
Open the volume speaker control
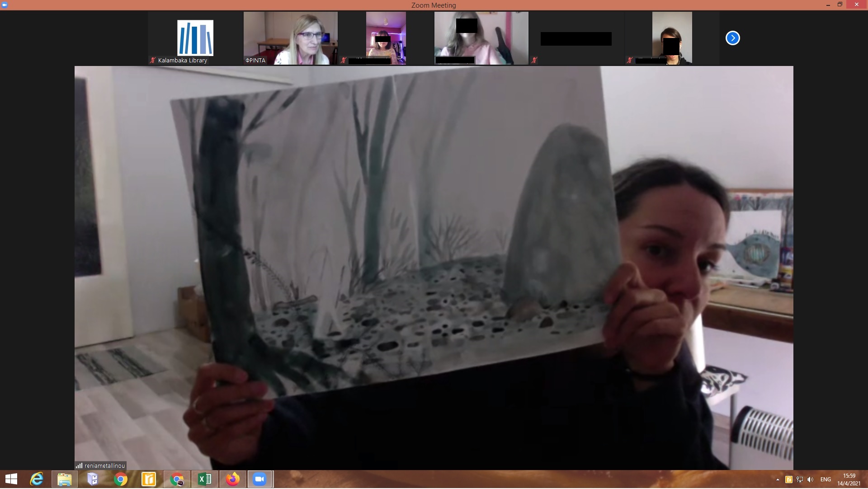coord(810,480)
